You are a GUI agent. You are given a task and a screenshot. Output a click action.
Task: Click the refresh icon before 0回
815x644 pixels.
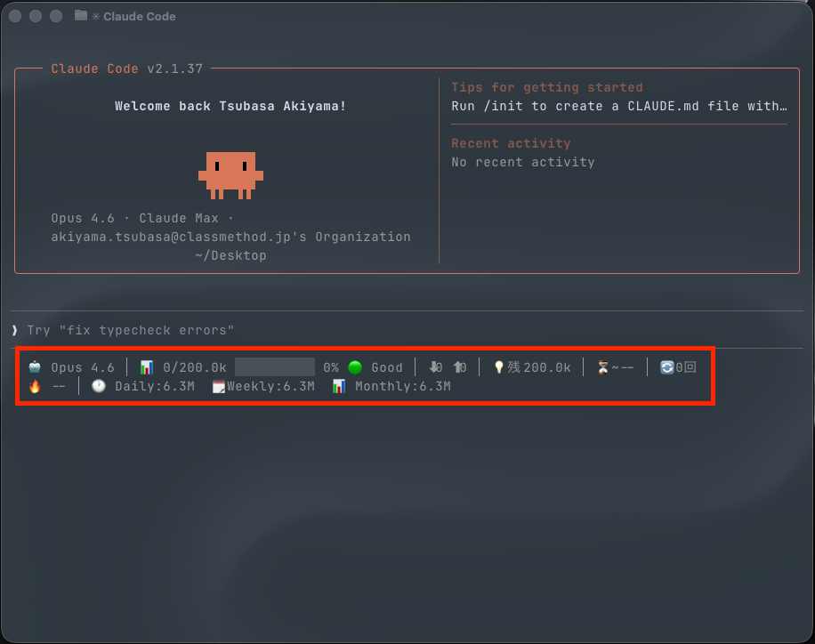coord(667,367)
